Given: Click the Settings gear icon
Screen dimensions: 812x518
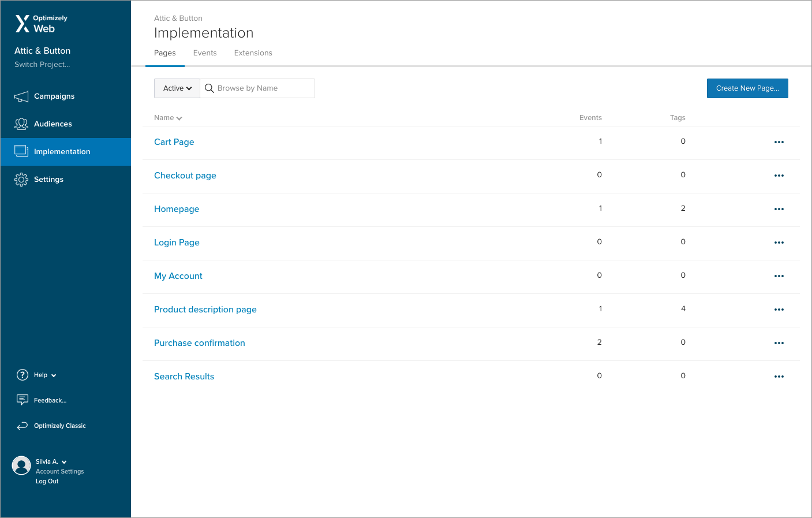Looking at the screenshot, I should 21,180.
